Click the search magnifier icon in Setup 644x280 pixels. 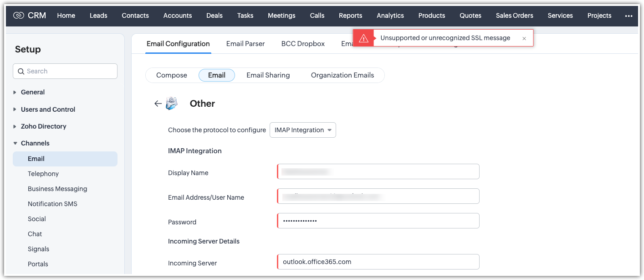[x=21, y=71]
